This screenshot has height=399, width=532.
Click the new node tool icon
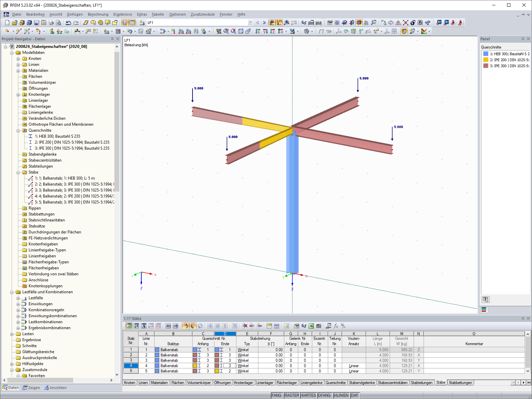(x=7, y=31)
